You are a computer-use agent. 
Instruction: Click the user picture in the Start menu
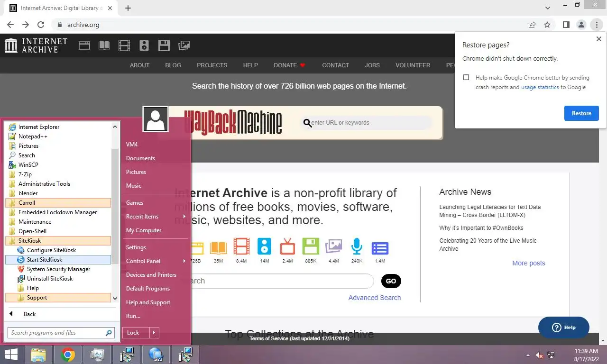[156, 119]
